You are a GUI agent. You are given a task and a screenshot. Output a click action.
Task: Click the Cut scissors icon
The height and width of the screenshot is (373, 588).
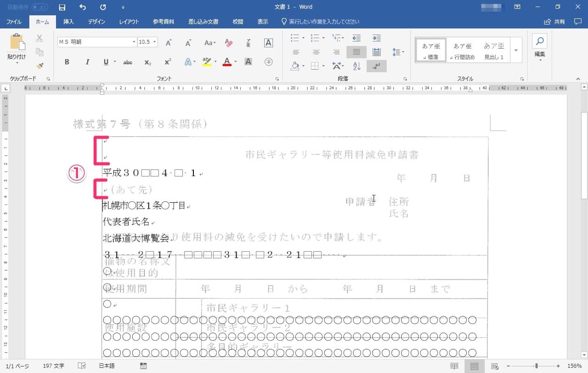click(x=40, y=39)
